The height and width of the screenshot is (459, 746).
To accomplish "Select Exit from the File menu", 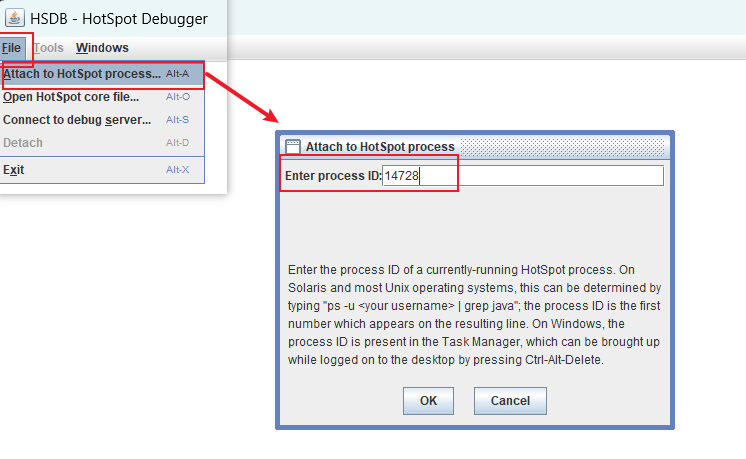I will coord(102,169).
